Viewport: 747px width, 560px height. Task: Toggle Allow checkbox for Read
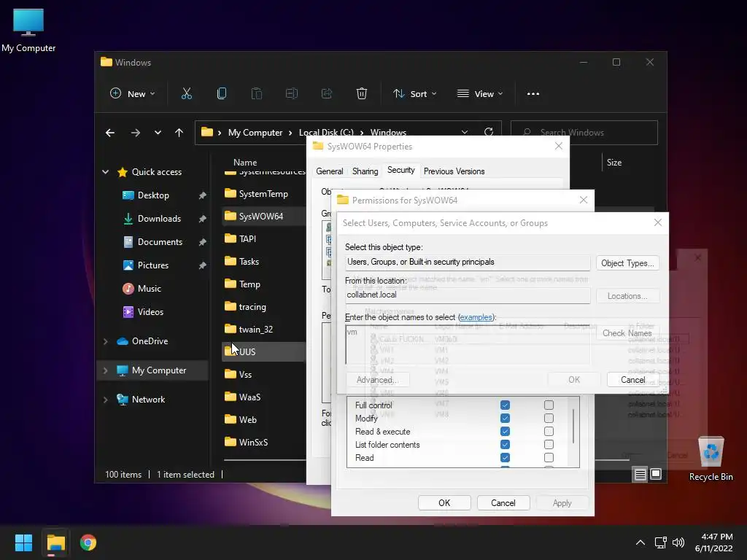click(x=505, y=457)
